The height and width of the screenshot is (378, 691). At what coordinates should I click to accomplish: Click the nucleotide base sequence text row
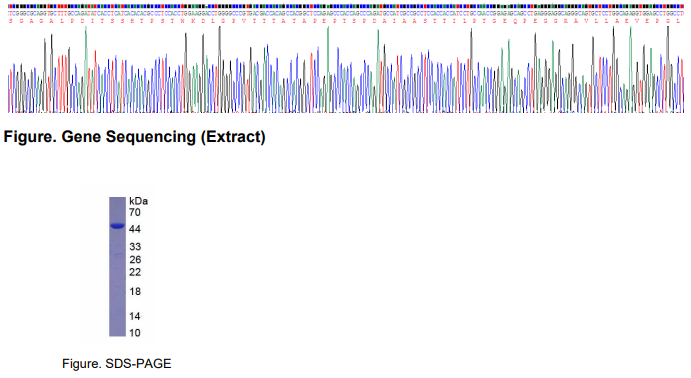click(x=346, y=14)
